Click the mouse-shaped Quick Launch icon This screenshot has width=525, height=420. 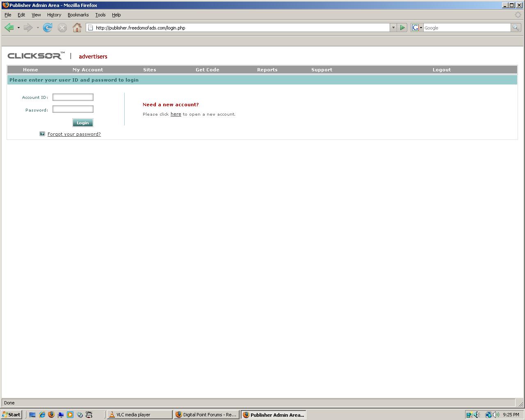pos(80,415)
